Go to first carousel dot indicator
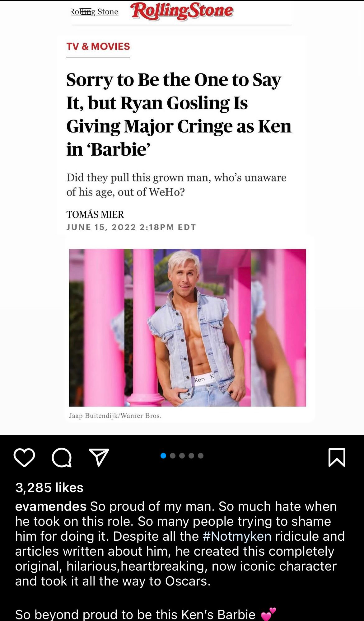The width and height of the screenshot is (364, 621). (x=163, y=456)
